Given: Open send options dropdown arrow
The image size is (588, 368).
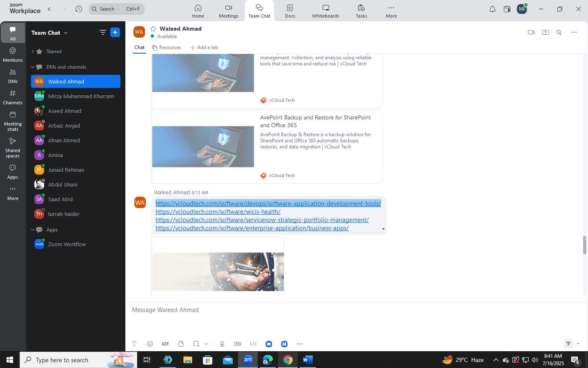Looking at the screenshot, I should 578,344.
